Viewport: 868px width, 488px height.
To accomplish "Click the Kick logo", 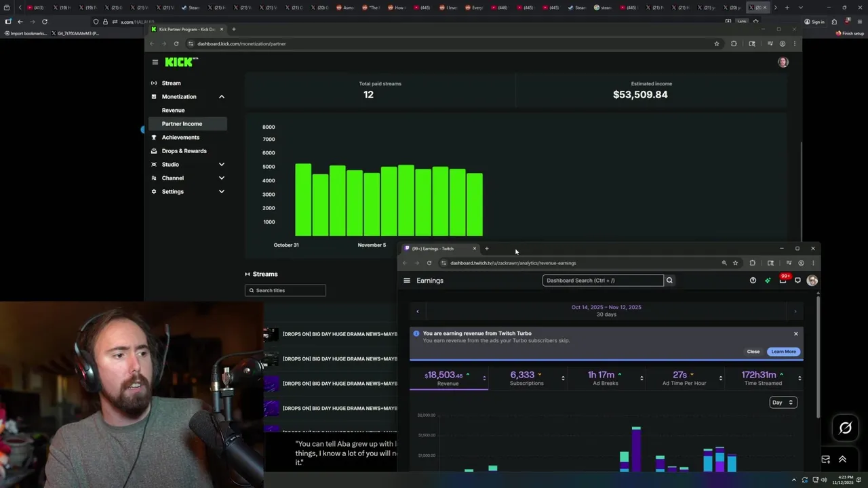I will (181, 62).
